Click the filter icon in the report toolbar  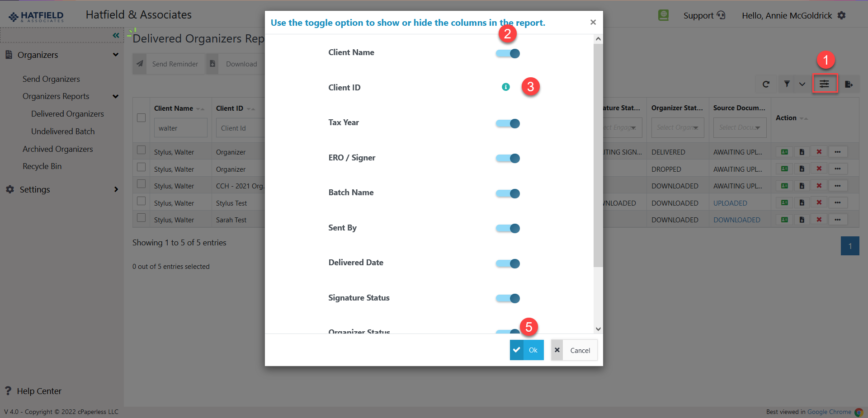click(x=787, y=84)
